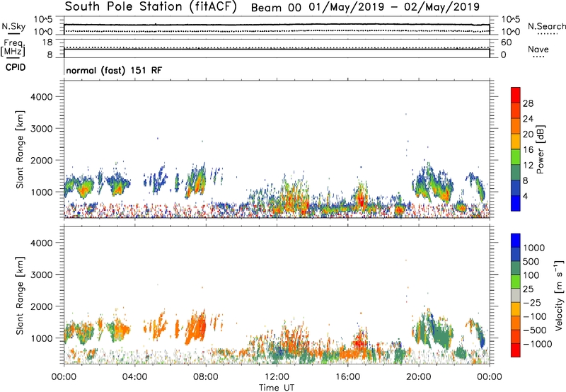Click the "3000" tick on velocity panel axis
The image size is (566, 392).
tap(42, 275)
